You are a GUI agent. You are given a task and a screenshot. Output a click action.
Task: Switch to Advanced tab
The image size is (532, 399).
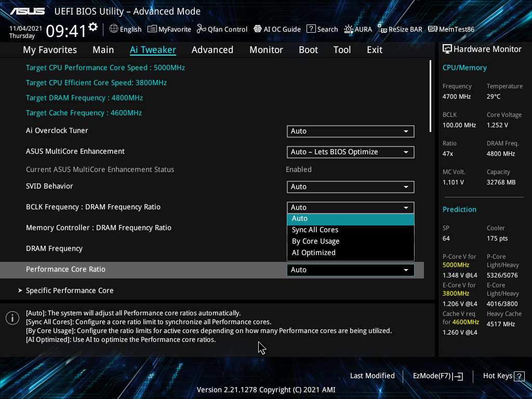(x=212, y=50)
